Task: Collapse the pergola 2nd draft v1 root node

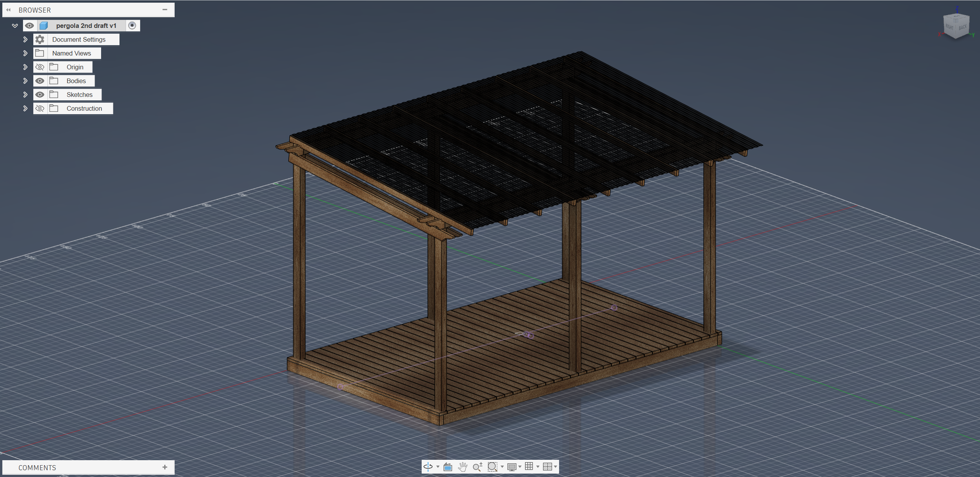Action: [x=15, y=26]
